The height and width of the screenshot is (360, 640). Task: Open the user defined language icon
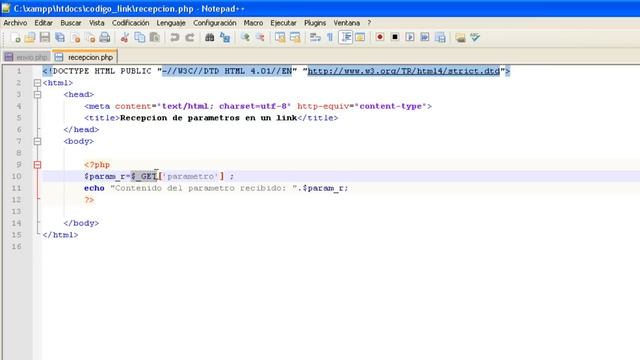[x=360, y=38]
